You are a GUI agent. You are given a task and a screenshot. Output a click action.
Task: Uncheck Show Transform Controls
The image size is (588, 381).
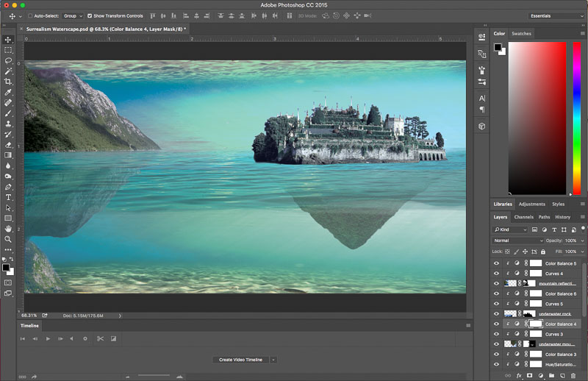click(90, 15)
